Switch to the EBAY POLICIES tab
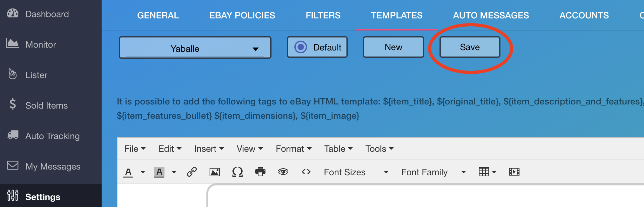Image resolution: width=644 pixels, height=207 pixels. 242,15
